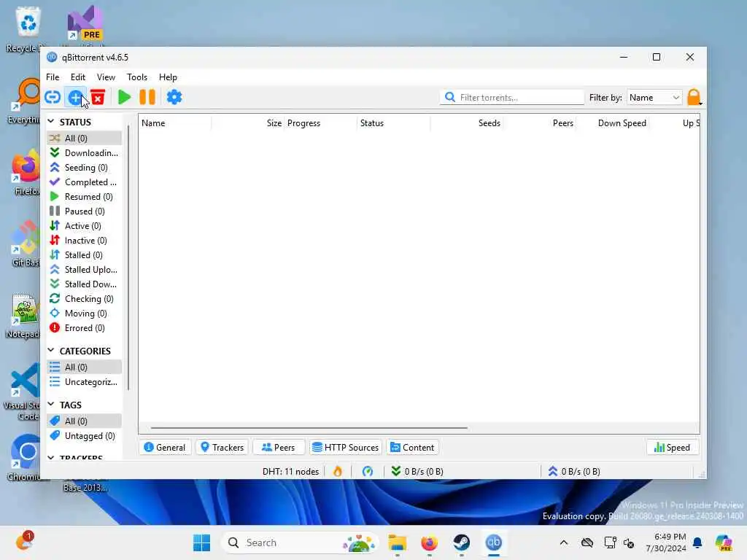Click the Filter torrents search field
This screenshot has width=747, height=560.
coord(512,98)
